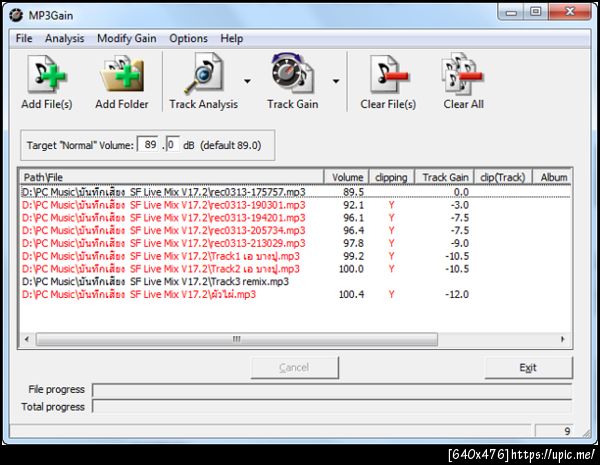The width and height of the screenshot is (600, 465).
Task: Minimize the MP3Gain window
Action: tap(511, 12)
